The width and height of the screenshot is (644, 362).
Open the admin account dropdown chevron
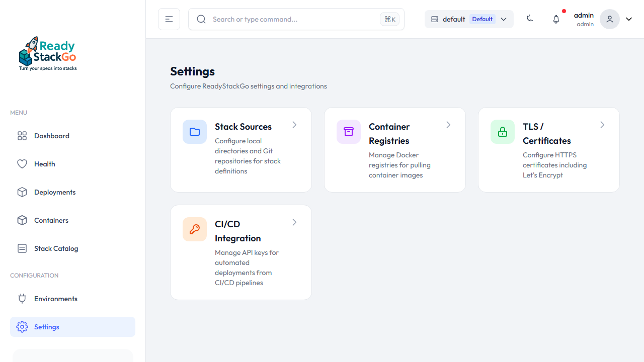click(628, 19)
